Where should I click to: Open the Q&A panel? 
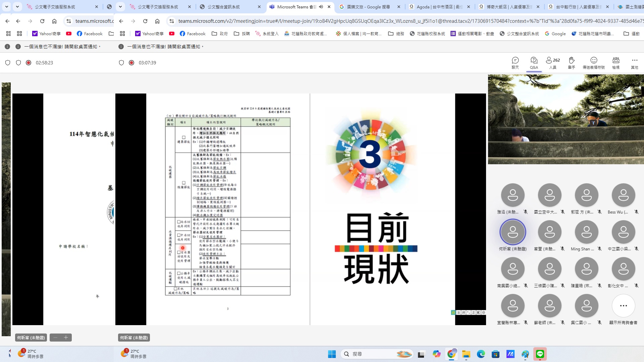tap(534, 62)
